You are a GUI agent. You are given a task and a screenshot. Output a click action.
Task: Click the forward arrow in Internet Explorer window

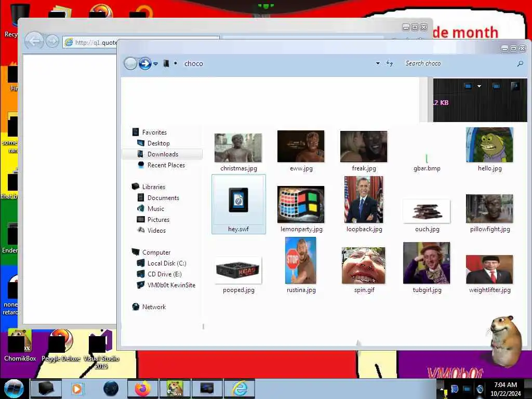point(52,42)
